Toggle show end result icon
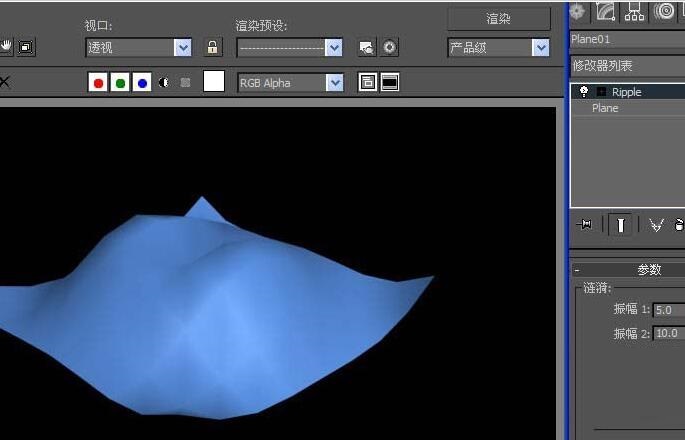 pos(620,225)
